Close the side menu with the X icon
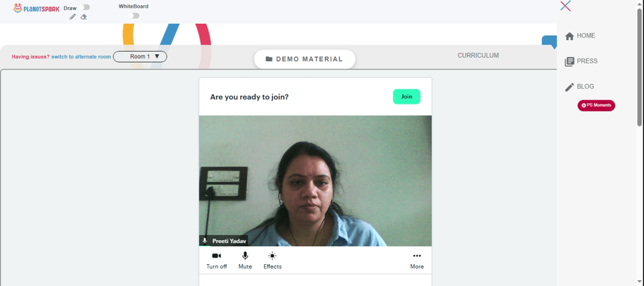644x286 pixels. [x=565, y=6]
